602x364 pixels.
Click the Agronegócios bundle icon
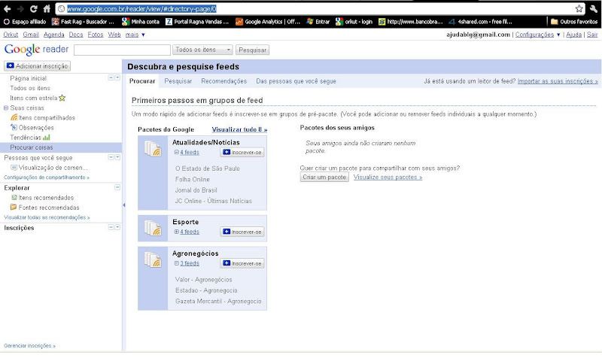(153, 259)
